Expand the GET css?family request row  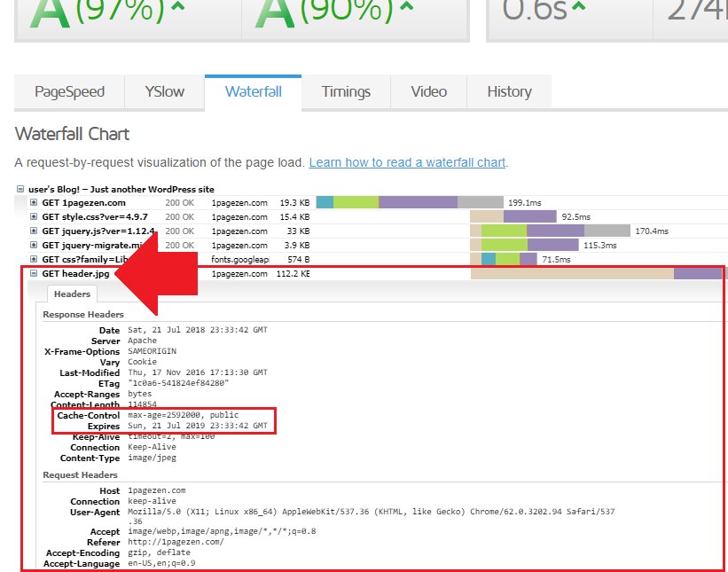tap(34, 259)
